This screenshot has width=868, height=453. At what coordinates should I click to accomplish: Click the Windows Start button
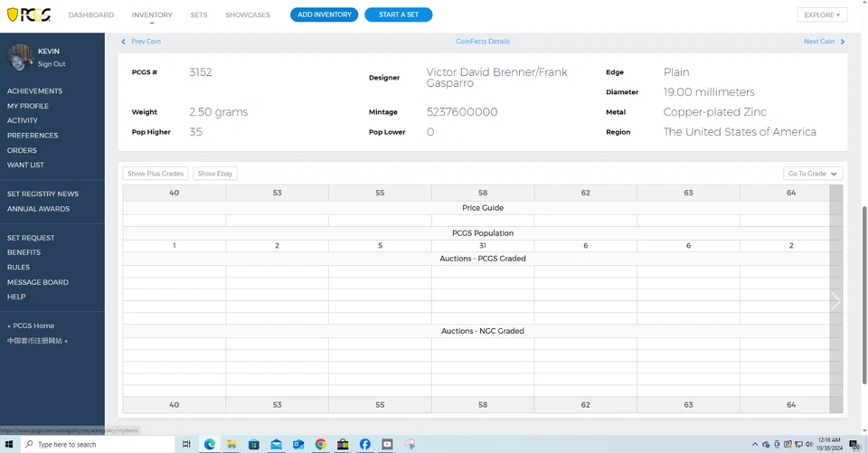[9, 444]
